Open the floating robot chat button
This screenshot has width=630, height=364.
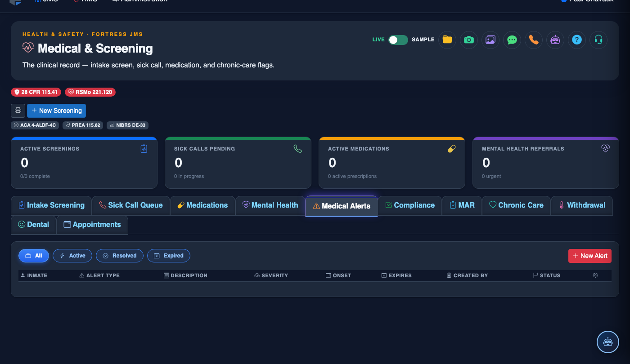(x=608, y=342)
